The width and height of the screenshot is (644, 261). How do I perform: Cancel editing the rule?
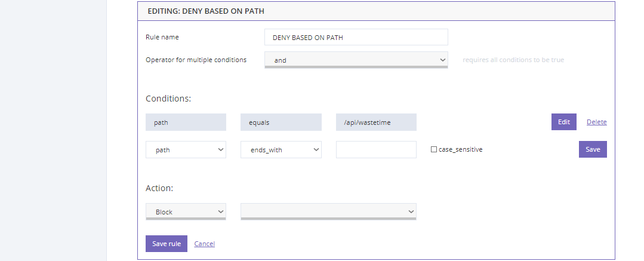tap(205, 244)
